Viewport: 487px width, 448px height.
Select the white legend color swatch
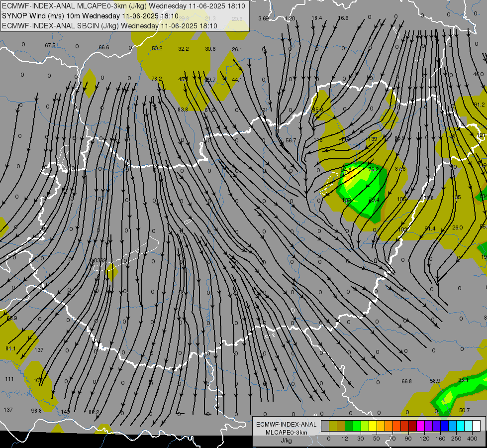(477, 426)
